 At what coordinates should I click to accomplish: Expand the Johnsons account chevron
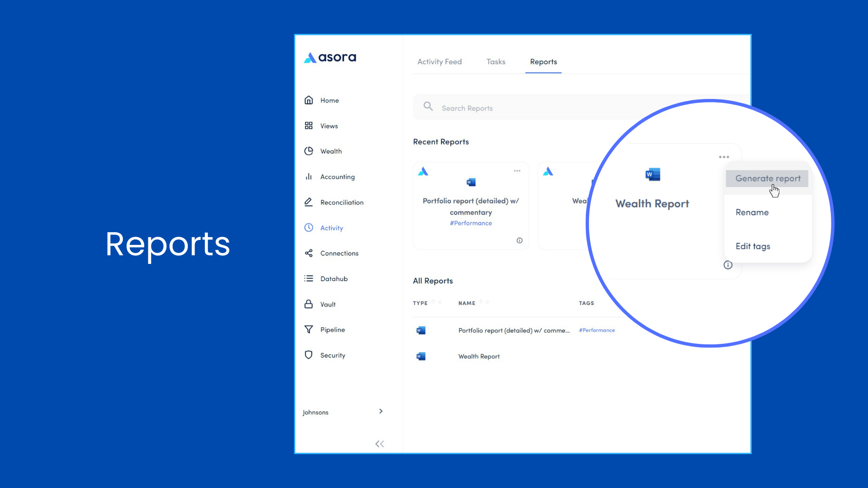[381, 411]
